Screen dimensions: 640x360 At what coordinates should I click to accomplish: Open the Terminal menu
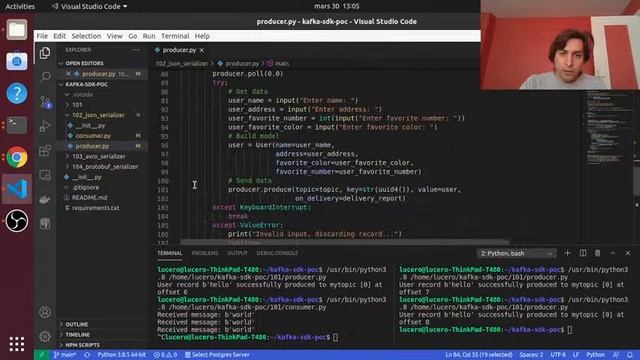[175, 36]
